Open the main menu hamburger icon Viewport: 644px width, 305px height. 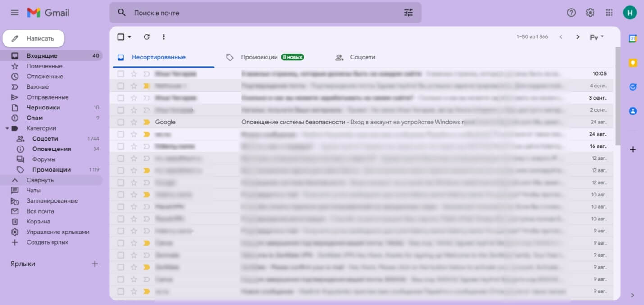pyautogui.click(x=15, y=13)
